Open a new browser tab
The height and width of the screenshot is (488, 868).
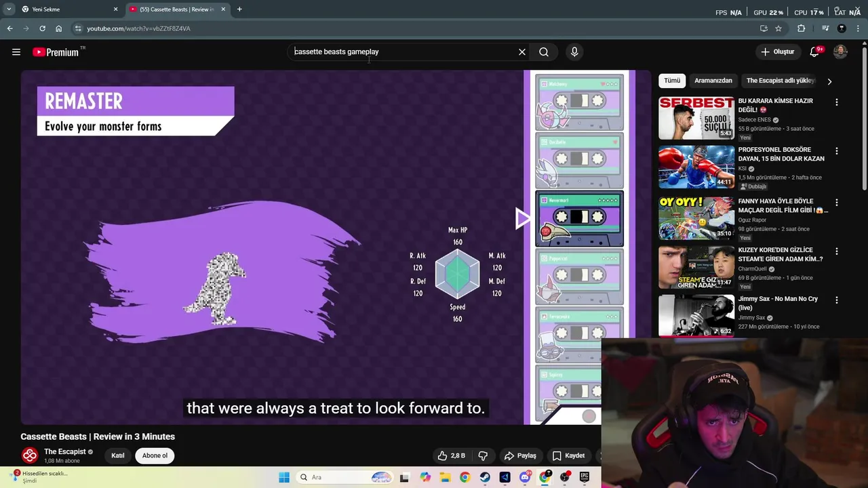click(239, 9)
